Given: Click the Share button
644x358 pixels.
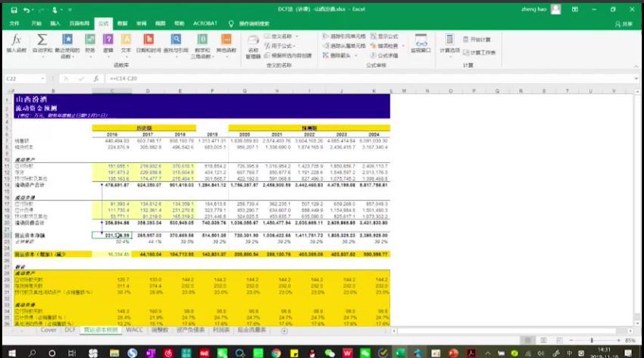Looking at the screenshot, I should pos(624,24).
